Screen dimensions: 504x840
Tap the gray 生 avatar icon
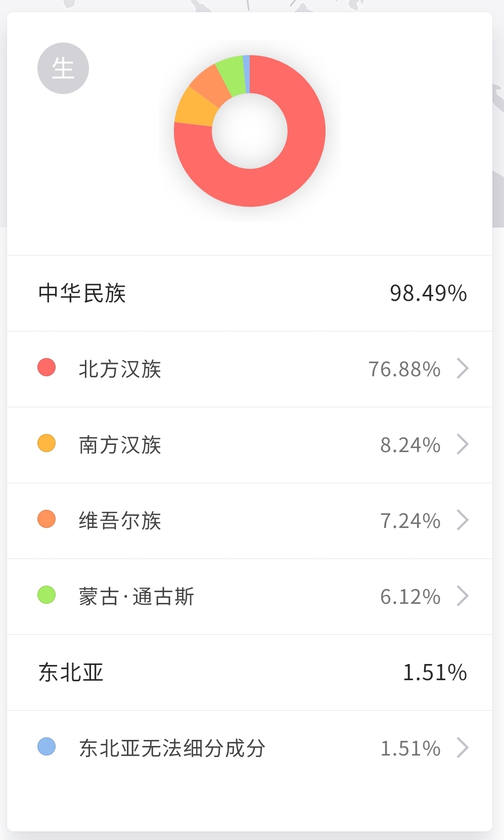[x=63, y=68]
